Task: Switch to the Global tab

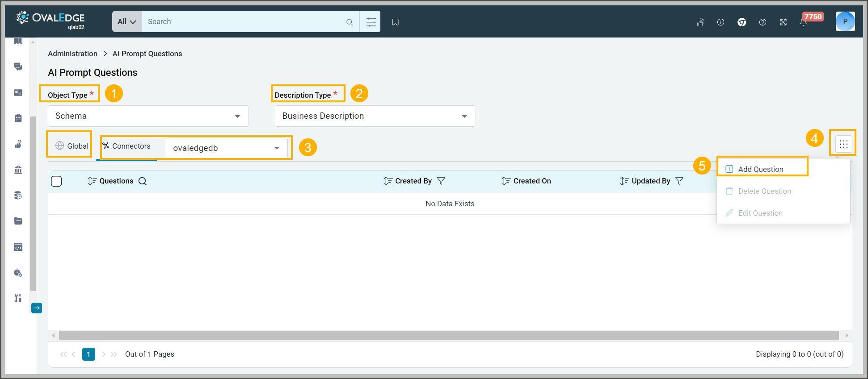Action: (x=72, y=146)
